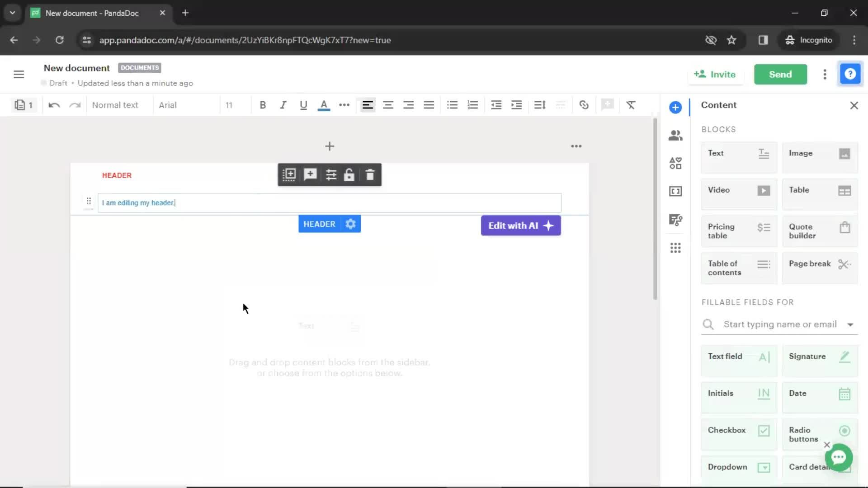Open the Content panel tab
The width and height of the screenshot is (868, 488).
point(675,107)
